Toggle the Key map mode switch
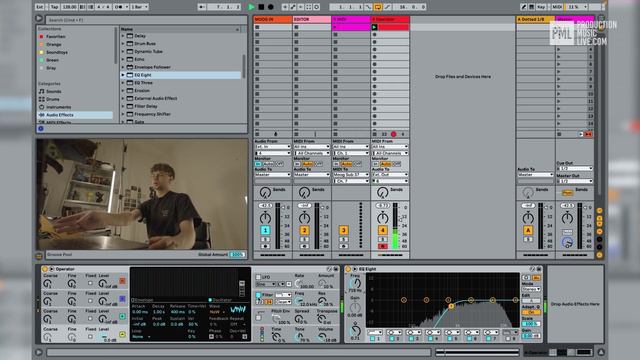The height and width of the screenshot is (360, 640). coord(541,7)
